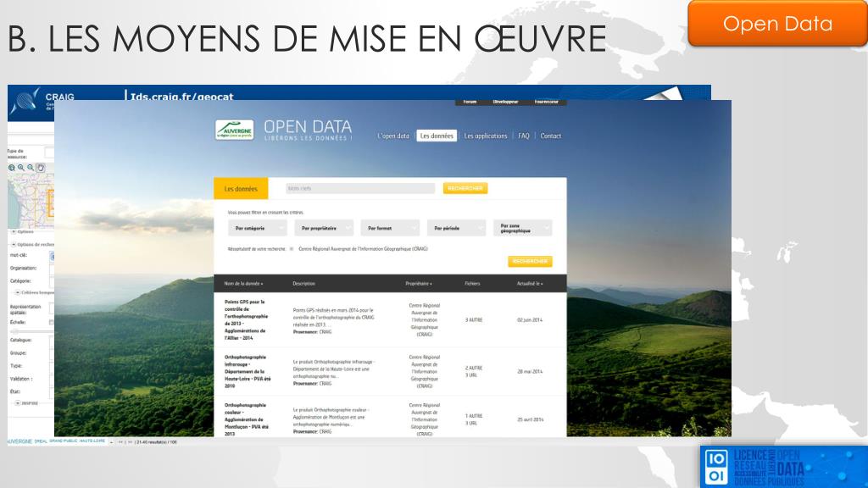Viewport: 868px width, 488px height.
Task: Sort by Actualisé le column
Action: 530,283
